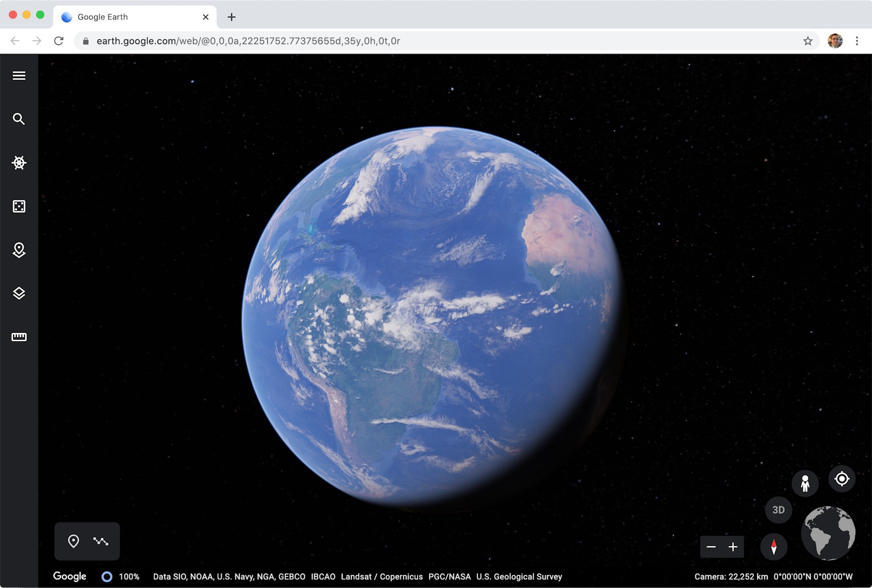Click the coordinates 0°00'00"N 0°00'00"W readout
Viewport: 872px width, 588px height.
tap(813, 576)
